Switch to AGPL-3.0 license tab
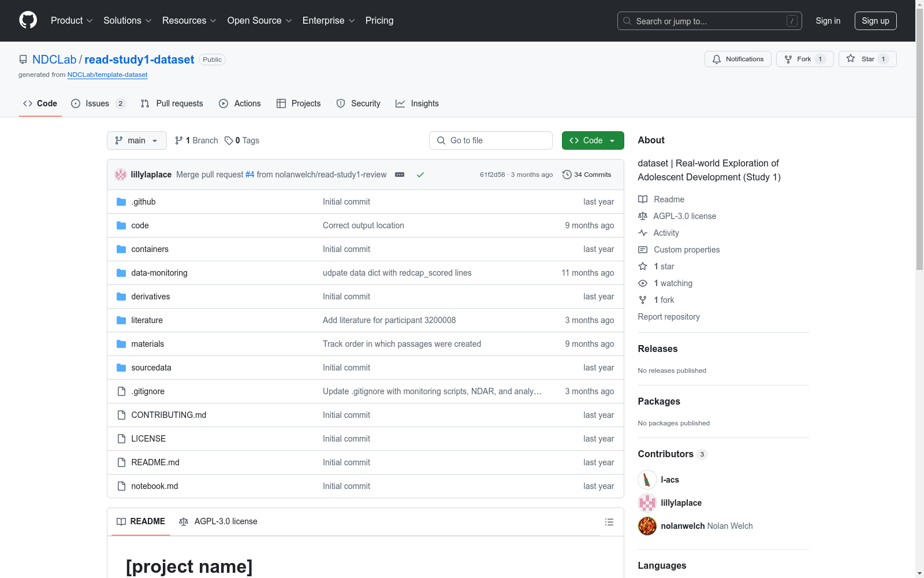 pyautogui.click(x=218, y=521)
